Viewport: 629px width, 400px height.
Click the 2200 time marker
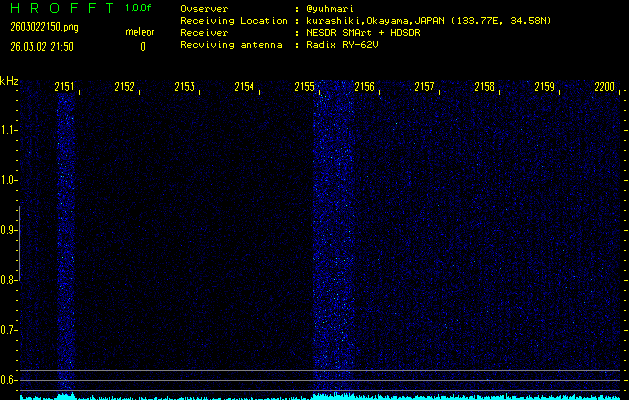click(605, 87)
